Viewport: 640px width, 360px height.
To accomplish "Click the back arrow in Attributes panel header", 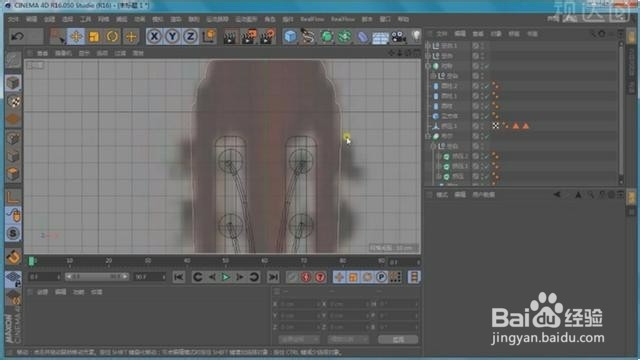I will coord(557,195).
